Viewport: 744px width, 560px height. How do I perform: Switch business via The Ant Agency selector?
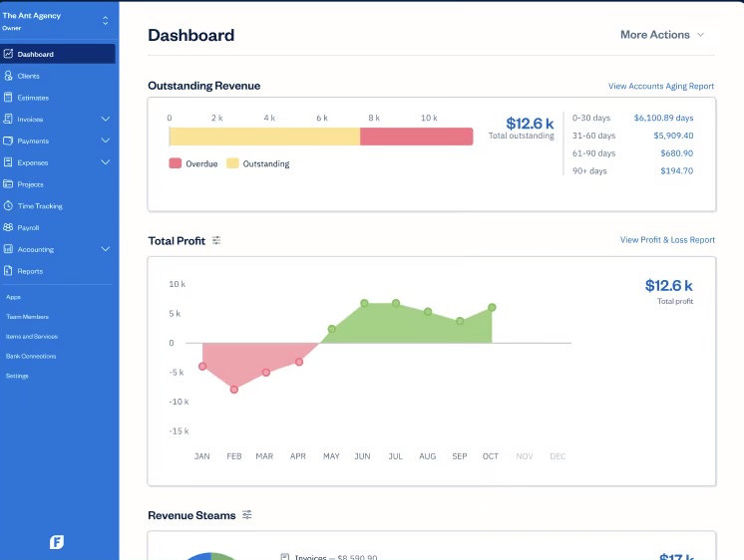coord(106,20)
